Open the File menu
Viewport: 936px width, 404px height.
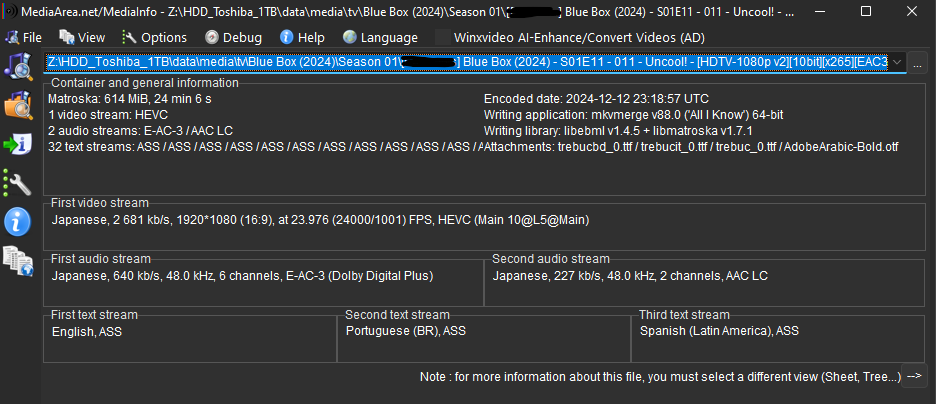pyautogui.click(x=24, y=37)
